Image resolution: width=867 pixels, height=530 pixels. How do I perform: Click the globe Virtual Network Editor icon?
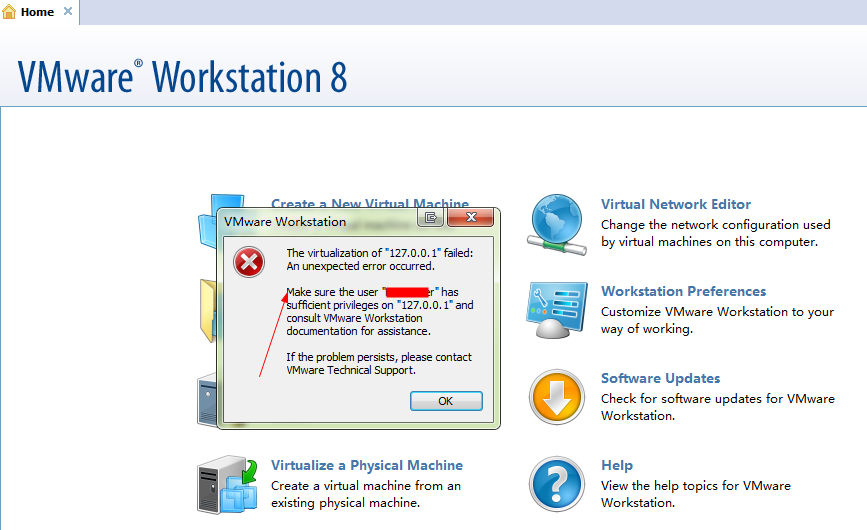557,225
